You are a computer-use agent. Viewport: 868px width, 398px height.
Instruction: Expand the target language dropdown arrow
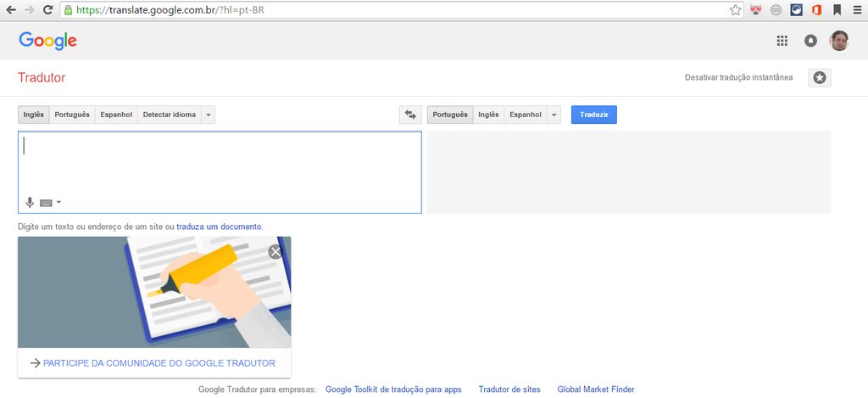(x=554, y=115)
